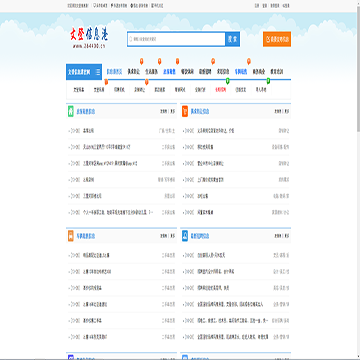Screen dimensions: 360x360
Task: Click the orange publish-info button beside the search bar
Action: tap(277, 39)
